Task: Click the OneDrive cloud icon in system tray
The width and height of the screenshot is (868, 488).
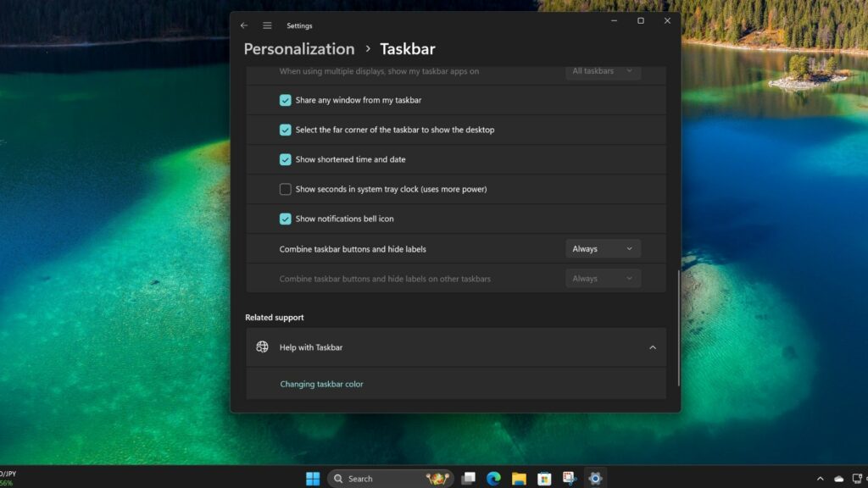Action: pyautogui.click(x=838, y=479)
